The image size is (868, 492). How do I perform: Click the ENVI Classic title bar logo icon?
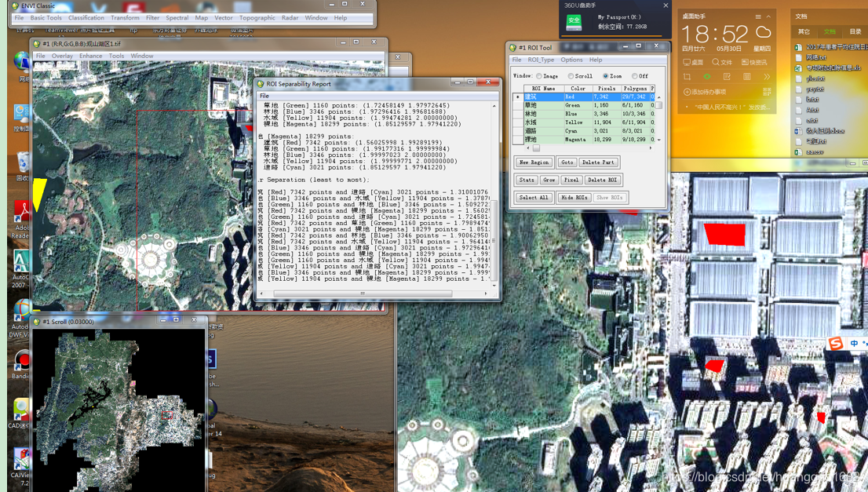click(16, 5)
